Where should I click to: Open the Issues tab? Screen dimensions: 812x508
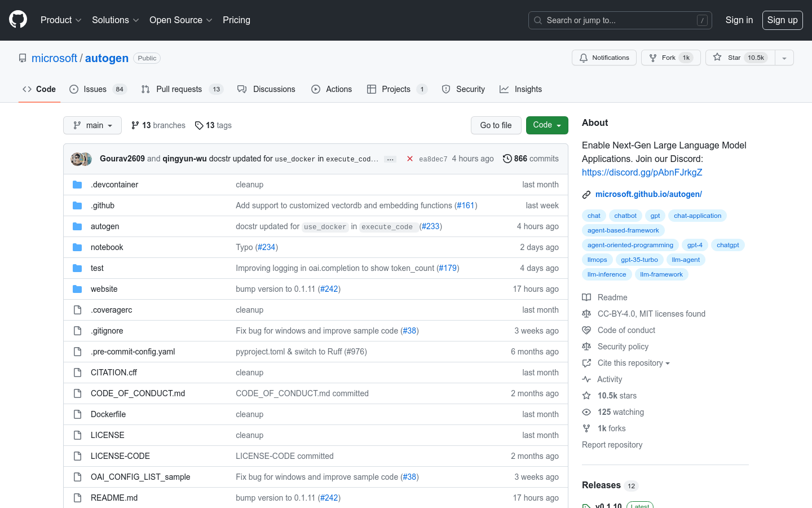click(98, 89)
